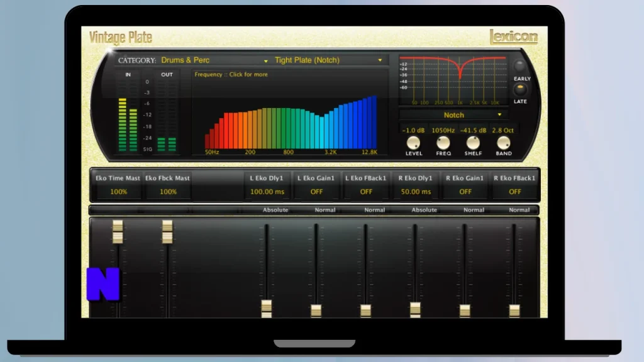This screenshot has height=362, width=644.
Task: Click the -1.0 dB level readout
Action: coord(413,130)
